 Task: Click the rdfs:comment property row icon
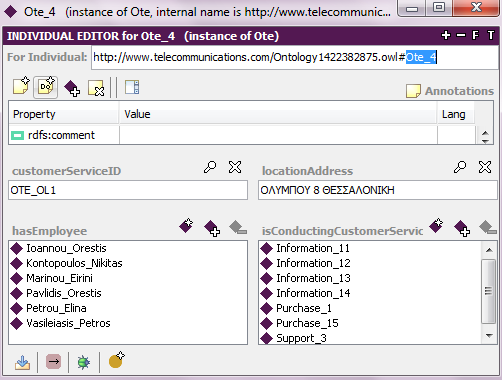[x=17, y=135]
